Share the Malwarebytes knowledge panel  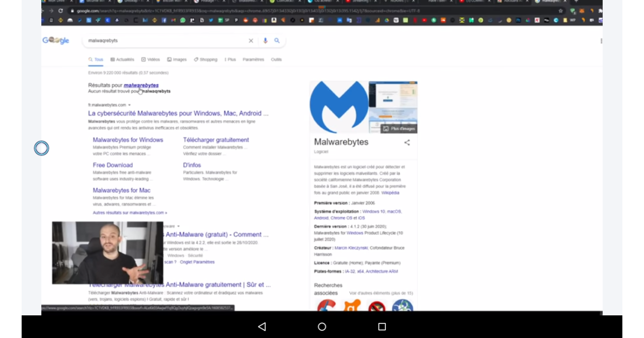pos(407,142)
